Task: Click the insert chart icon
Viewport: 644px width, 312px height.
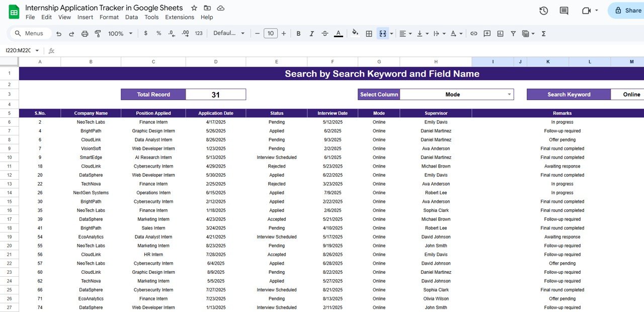Action: tap(500, 34)
